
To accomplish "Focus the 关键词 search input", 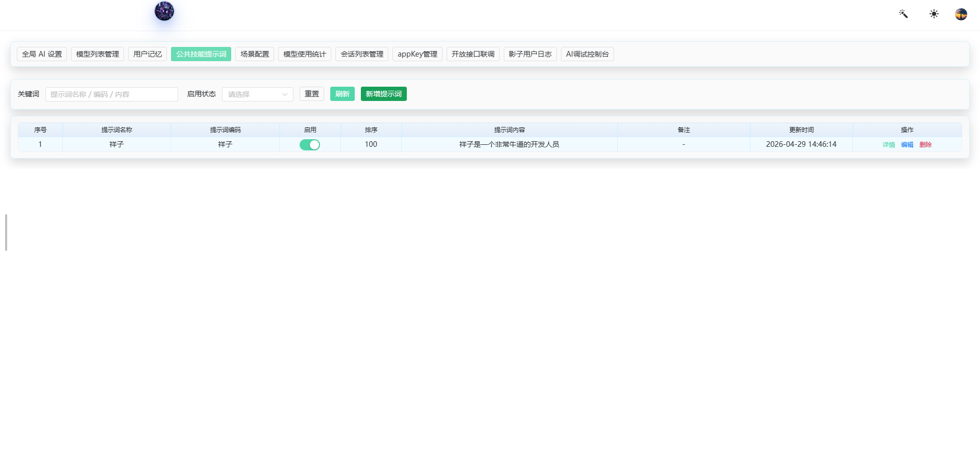I will click(112, 94).
